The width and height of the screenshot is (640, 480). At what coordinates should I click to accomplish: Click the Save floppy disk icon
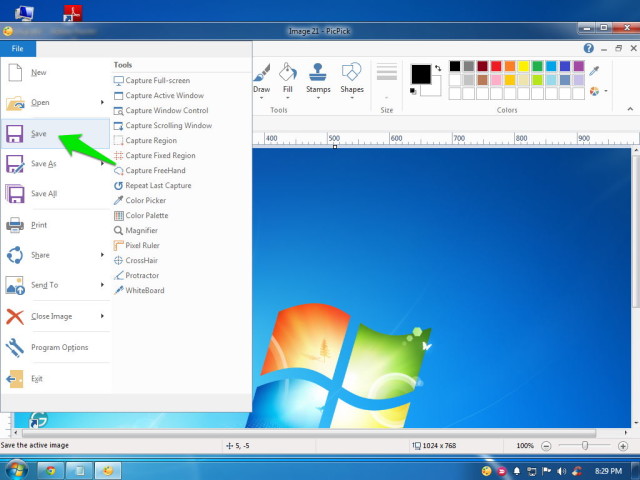click(x=14, y=133)
